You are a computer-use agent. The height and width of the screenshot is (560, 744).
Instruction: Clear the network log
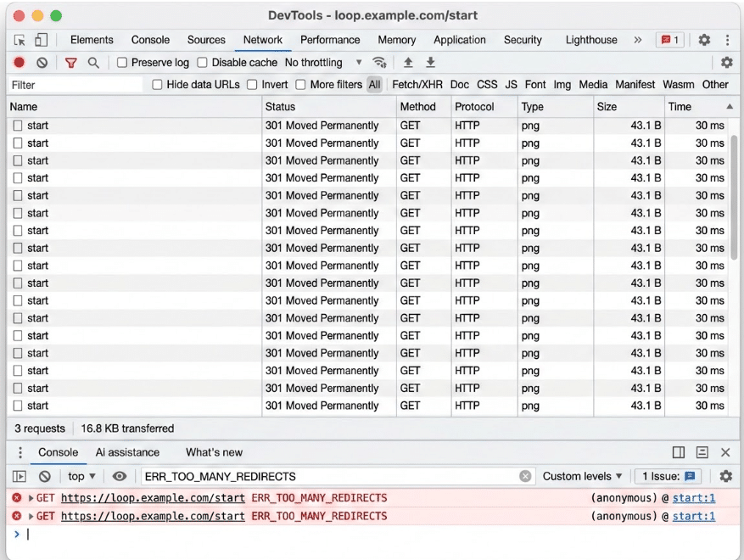tap(42, 63)
